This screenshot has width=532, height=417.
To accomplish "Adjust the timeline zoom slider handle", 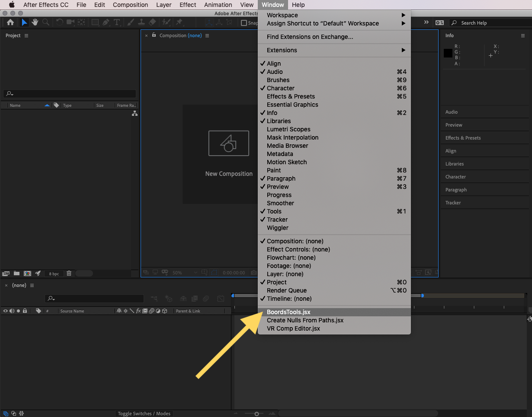I will (256, 414).
